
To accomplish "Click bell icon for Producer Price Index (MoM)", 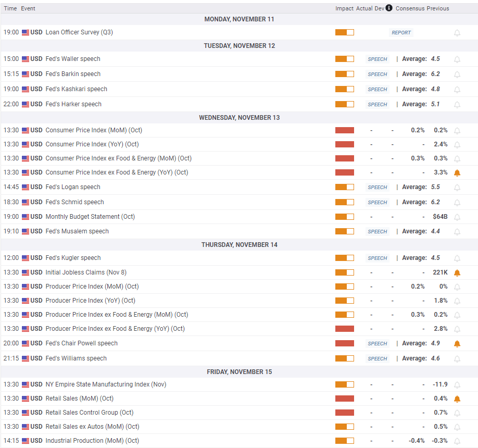I will (x=457, y=287).
